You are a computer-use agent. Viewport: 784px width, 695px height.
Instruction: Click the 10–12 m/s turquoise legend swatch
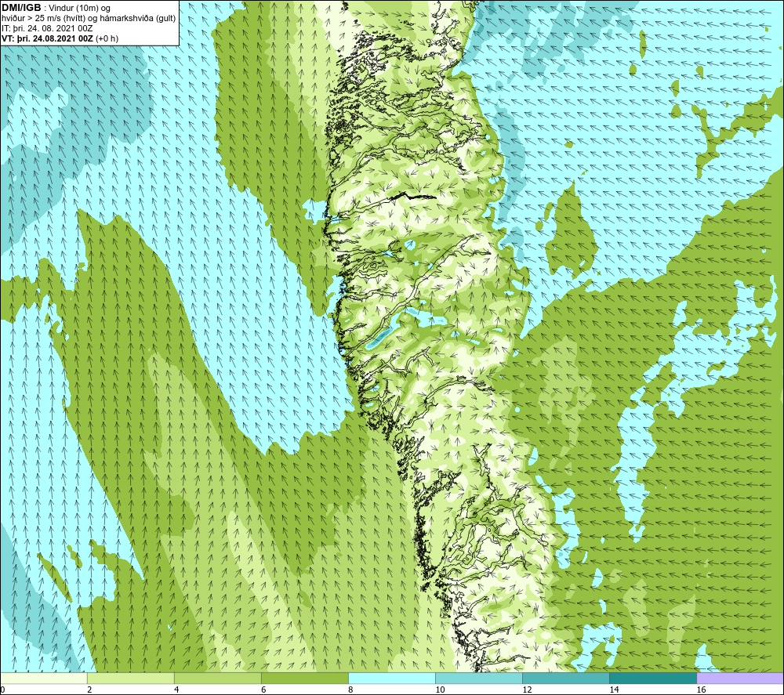[x=478, y=678]
